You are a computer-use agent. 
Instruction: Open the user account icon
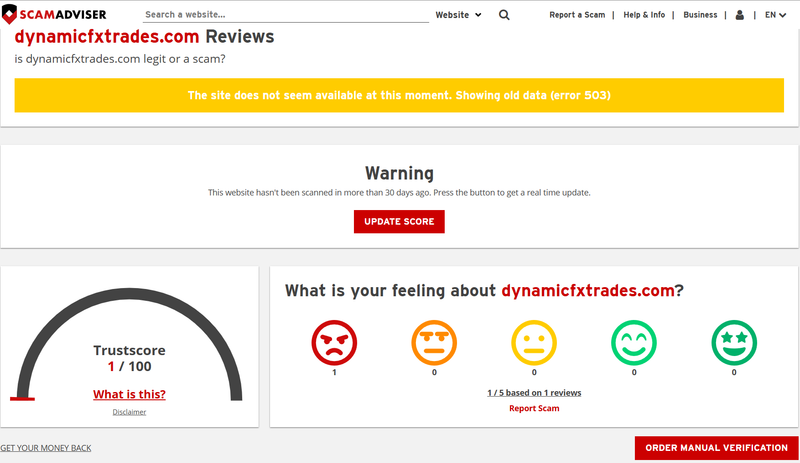point(739,15)
